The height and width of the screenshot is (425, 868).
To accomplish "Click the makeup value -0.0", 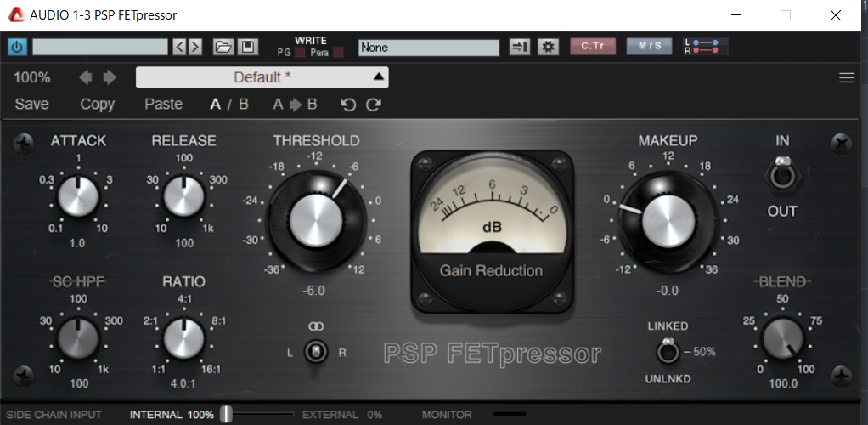I will (667, 291).
